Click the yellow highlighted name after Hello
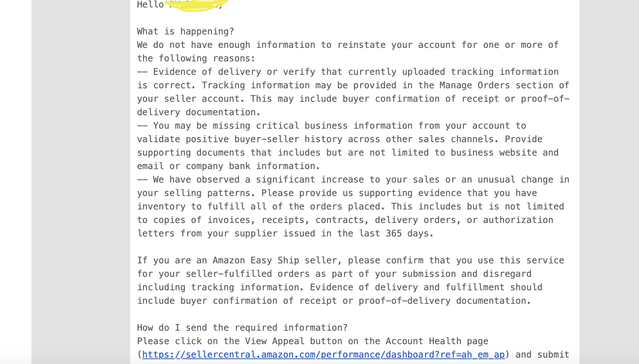639x364 pixels. (197, 5)
